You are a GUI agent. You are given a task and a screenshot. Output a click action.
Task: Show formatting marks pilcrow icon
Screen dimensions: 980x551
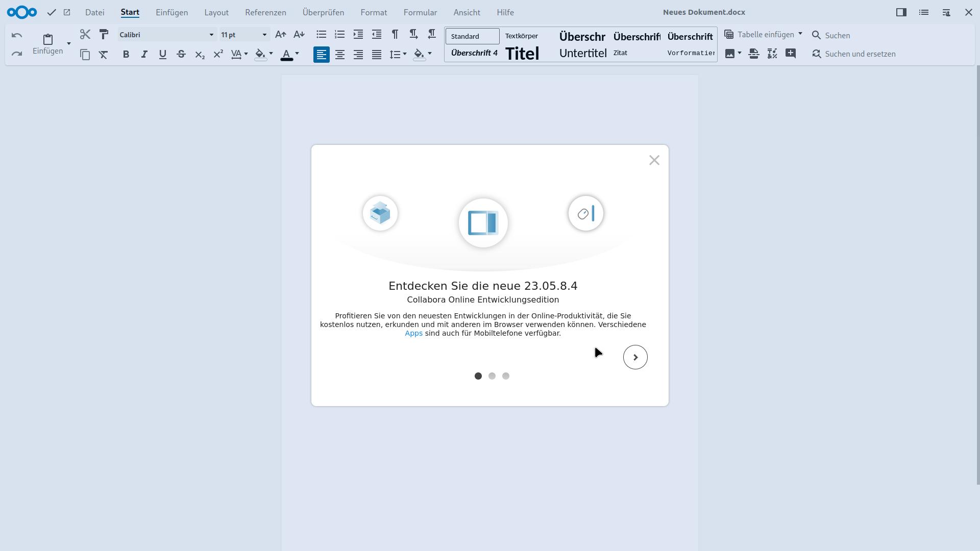395,34
